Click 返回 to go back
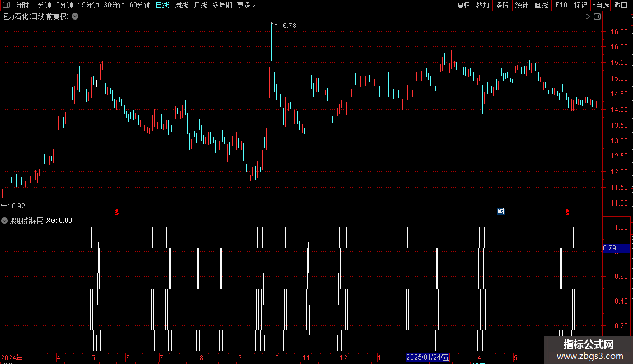This screenshot has width=633, height=364. (x=621, y=5)
